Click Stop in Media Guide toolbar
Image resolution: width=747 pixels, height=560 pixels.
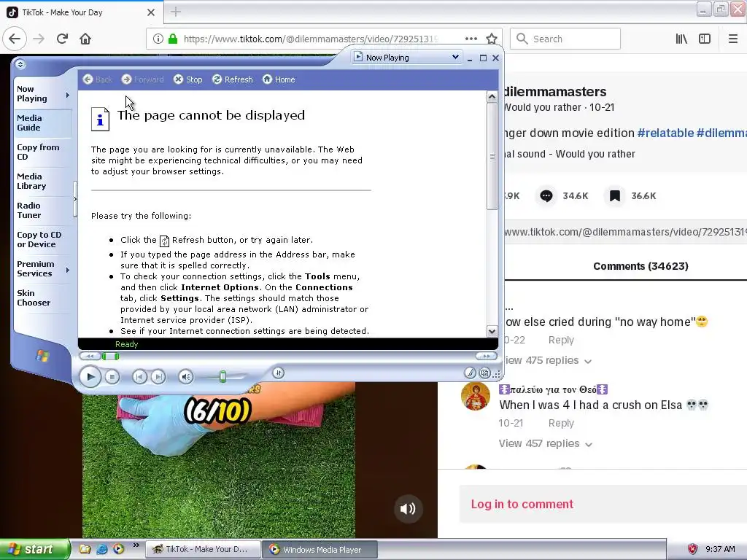click(187, 79)
